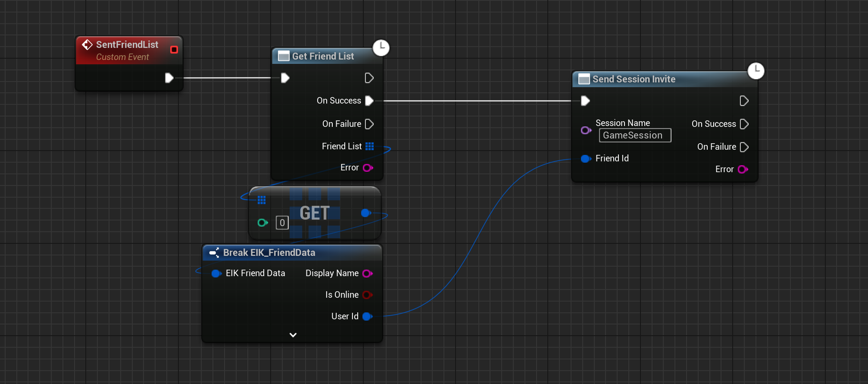Click the GET node array input pin
The width and height of the screenshot is (868, 384).
point(262,200)
